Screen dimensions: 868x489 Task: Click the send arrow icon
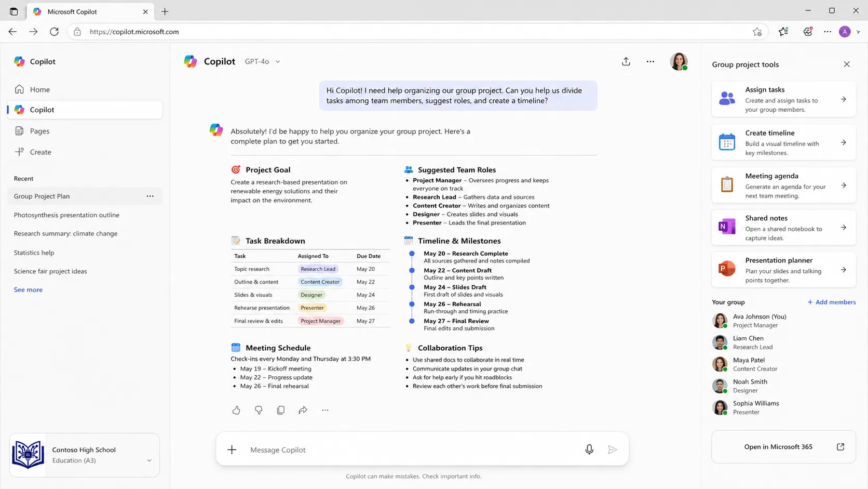tap(613, 450)
